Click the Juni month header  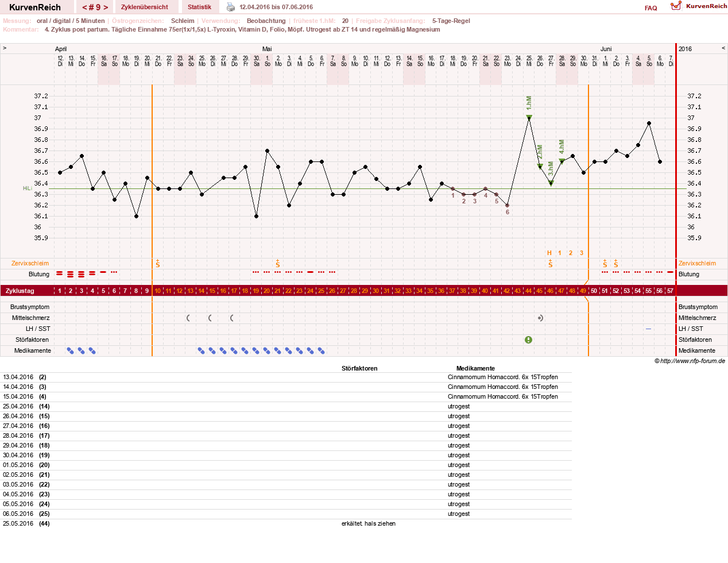click(606, 49)
